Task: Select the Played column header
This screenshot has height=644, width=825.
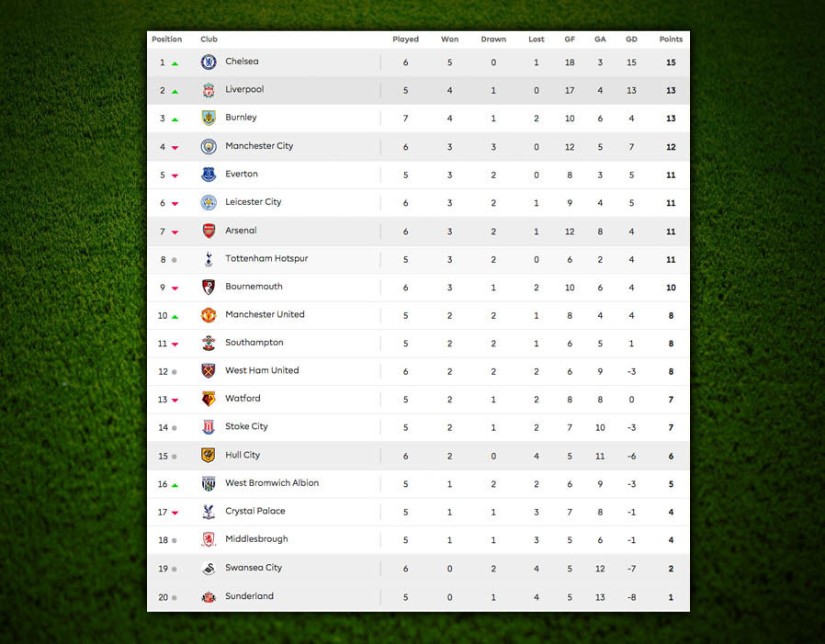Action: coord(406,39)
